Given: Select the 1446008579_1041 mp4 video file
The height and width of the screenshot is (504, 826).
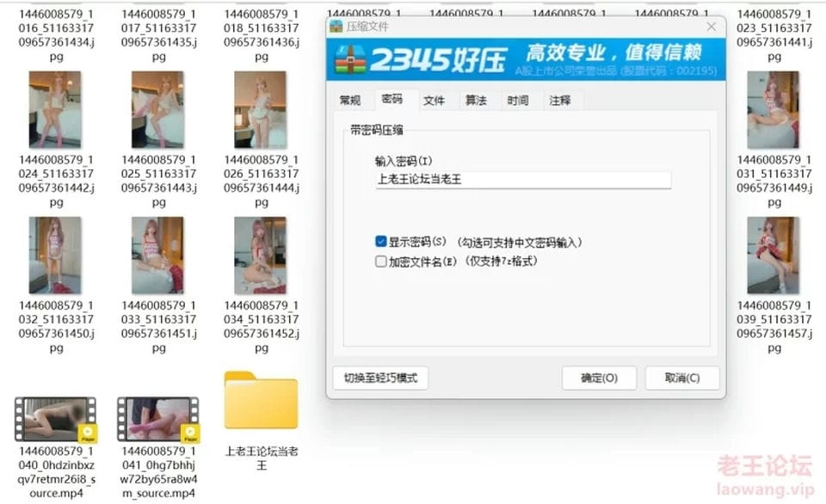Looking at the screenshot, I should pyautogui.click(x=157, y=420).
